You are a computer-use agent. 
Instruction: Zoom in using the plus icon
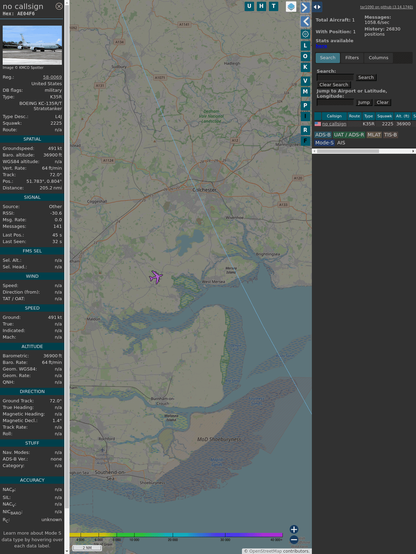pos(294,529)
